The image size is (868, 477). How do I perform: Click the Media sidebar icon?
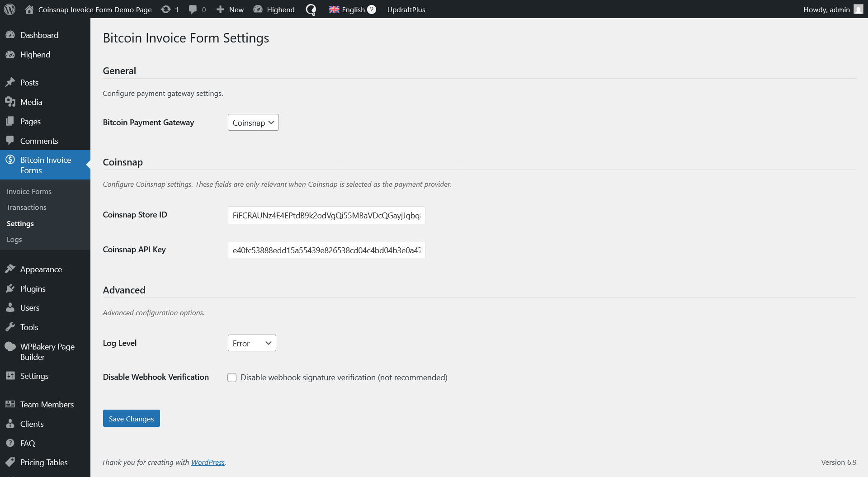(10, 102)
